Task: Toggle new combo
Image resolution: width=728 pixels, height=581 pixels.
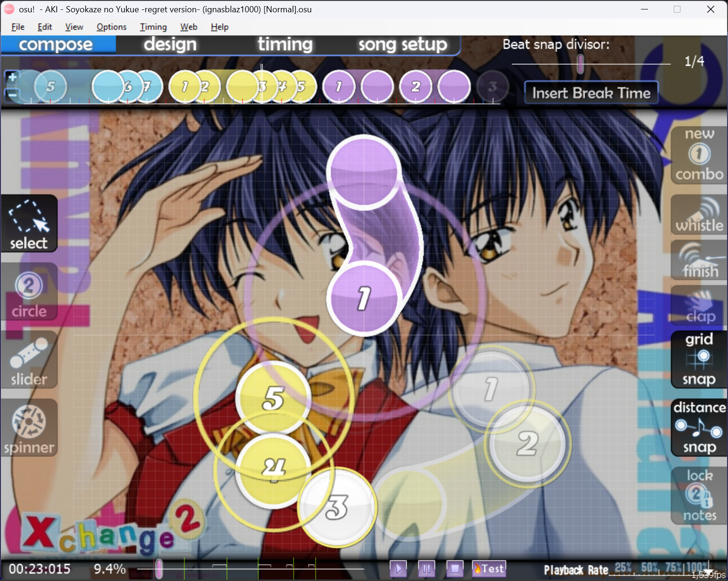Action: 699,155
